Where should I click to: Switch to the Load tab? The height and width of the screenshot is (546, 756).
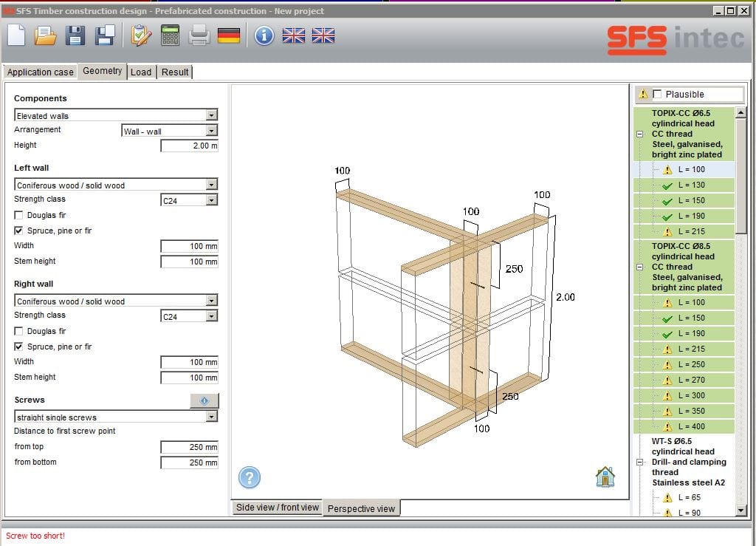tap(140, 72)
